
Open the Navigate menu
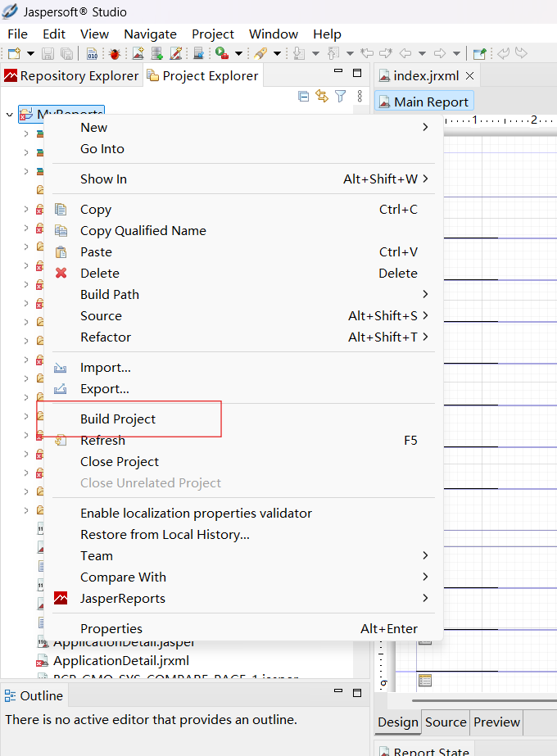pyautogui.click(x=151, y=34)
